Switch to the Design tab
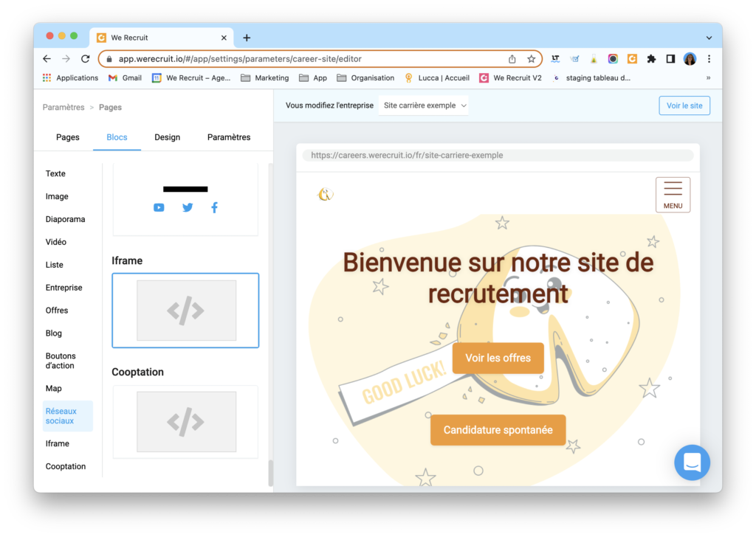The width and height of the screenshot is (756, 537). pos(168,137)
